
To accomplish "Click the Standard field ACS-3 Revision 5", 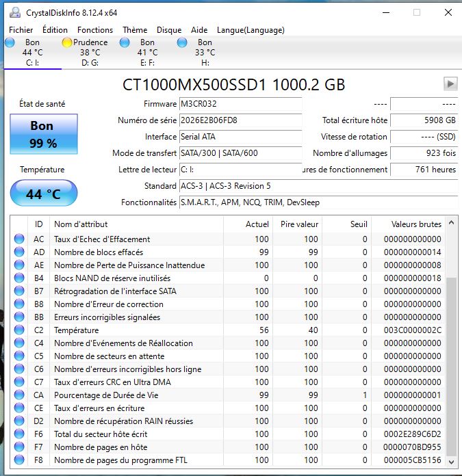I will [318, 186].
